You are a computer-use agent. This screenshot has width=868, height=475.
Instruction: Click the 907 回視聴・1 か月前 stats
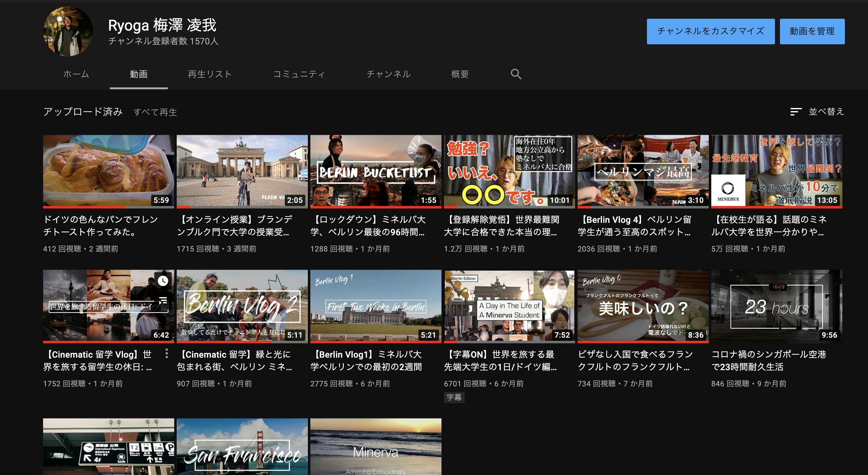pyautogui.click(x=214, y=383)
